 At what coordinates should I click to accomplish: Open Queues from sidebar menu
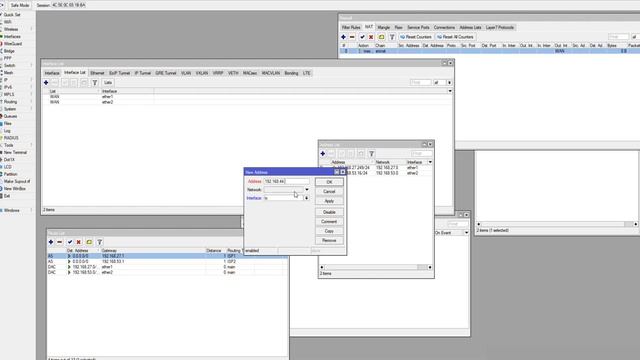coord(10,116)
